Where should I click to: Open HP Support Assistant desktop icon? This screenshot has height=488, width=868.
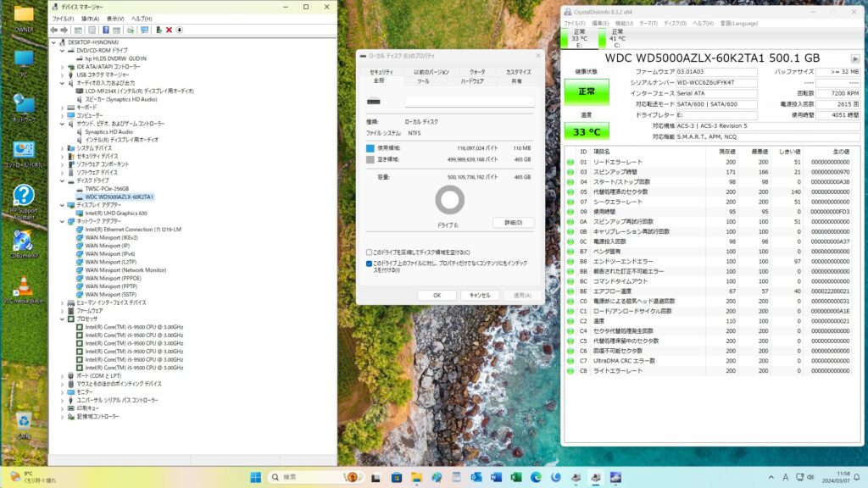point(24,200)
